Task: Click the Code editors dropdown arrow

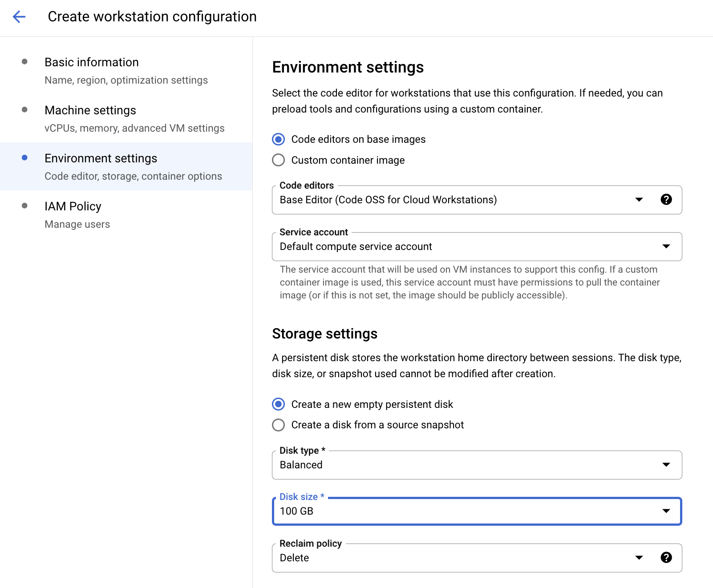Action: pyautogui.click(x=639, y=200)
